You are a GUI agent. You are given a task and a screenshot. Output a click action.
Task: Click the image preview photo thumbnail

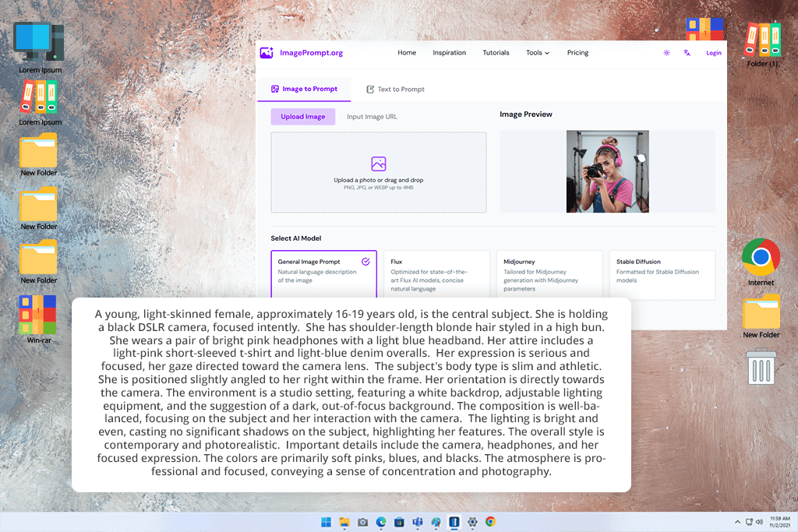click(x=608, y=171)
